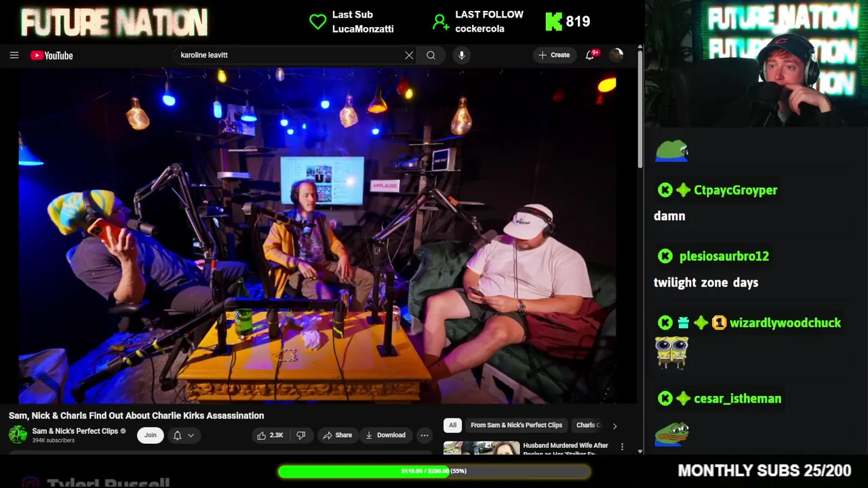Open more actions ellipsis under the video
Viewport: 868px width, 488px height.
(x=425, y=435)
